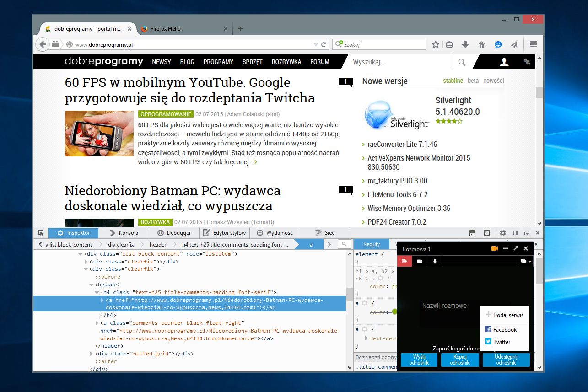588x392 pixels.
Task: Open the Firefox hamburger menu
Action: coord(533,44)
